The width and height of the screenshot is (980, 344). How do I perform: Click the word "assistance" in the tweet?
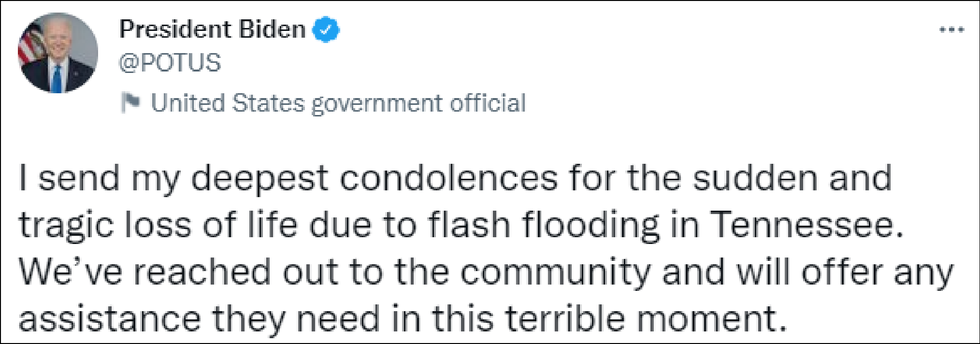click(x=110, y=319)
